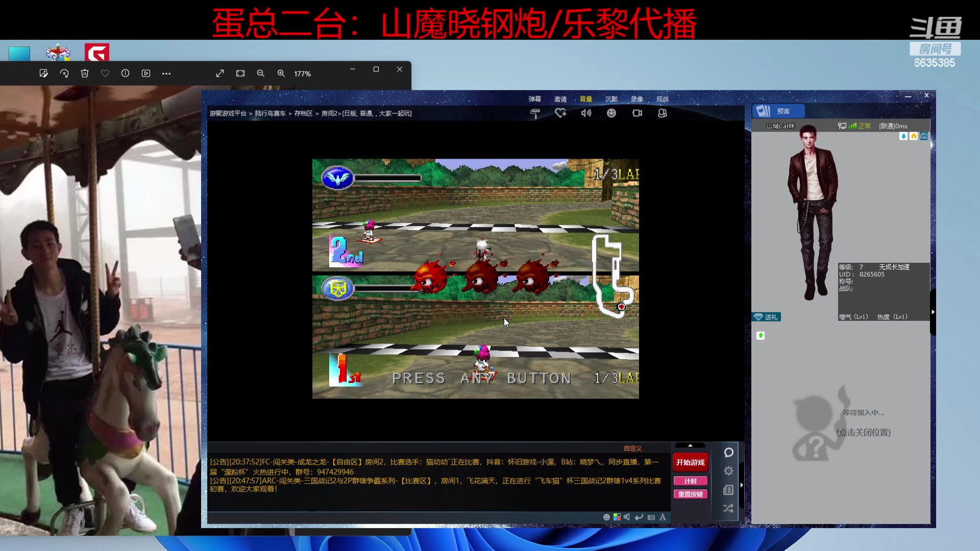Open the chat bubble icon on right sidebar
Viewport: 980px width, 551px height.
coord(729,453)
